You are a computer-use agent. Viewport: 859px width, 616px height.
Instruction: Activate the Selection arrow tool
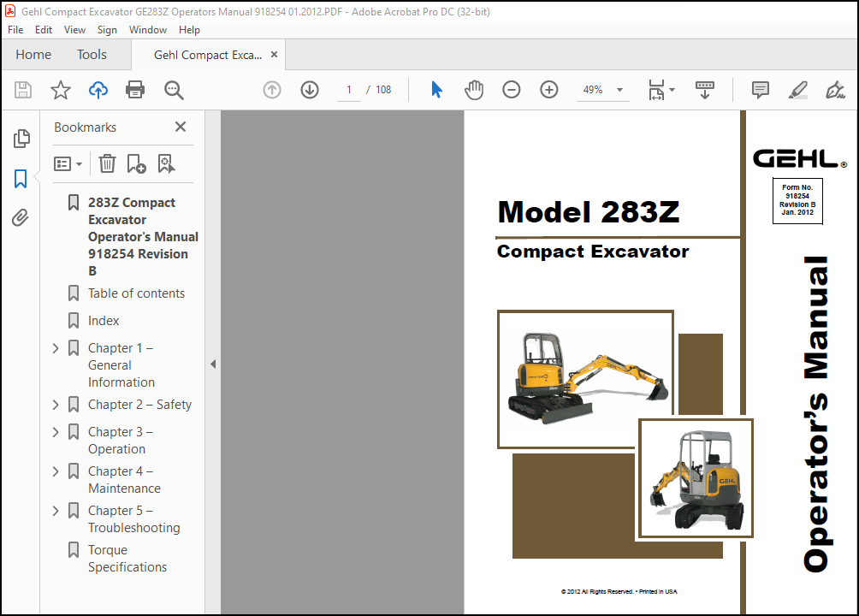click(x=436, y=89)
